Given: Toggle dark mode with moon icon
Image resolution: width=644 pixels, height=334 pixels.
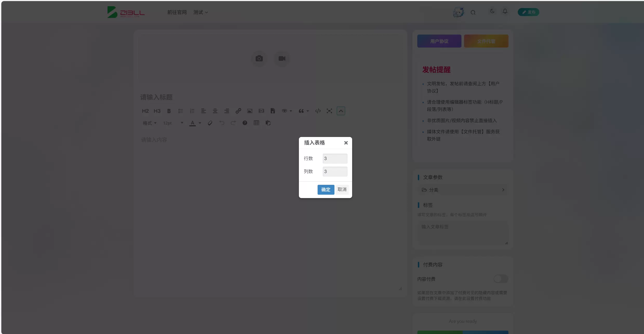Looking at the screenshot, I should 492,11.
